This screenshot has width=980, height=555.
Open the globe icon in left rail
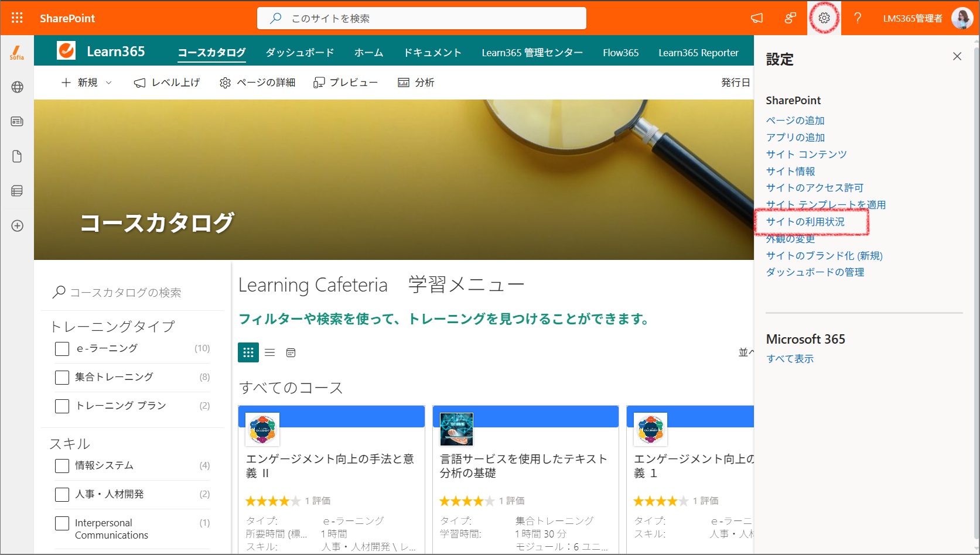(x=17, y=87)
